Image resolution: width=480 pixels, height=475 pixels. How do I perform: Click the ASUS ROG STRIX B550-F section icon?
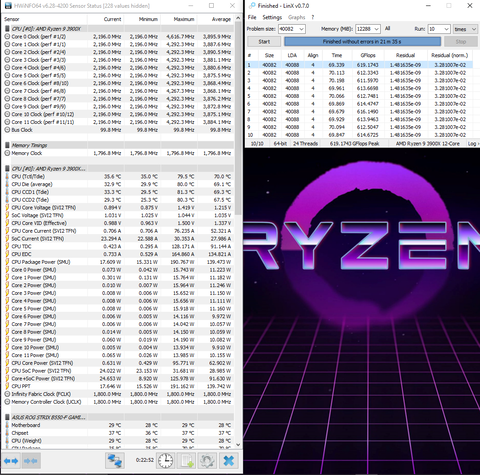[x=7, y=417]
